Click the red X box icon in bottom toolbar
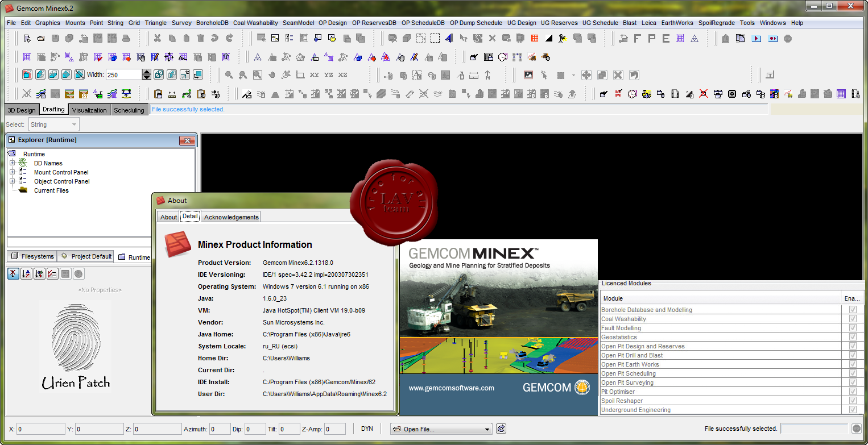The width and height of the screenshot is (868, 445). click(x=704, y=94)
